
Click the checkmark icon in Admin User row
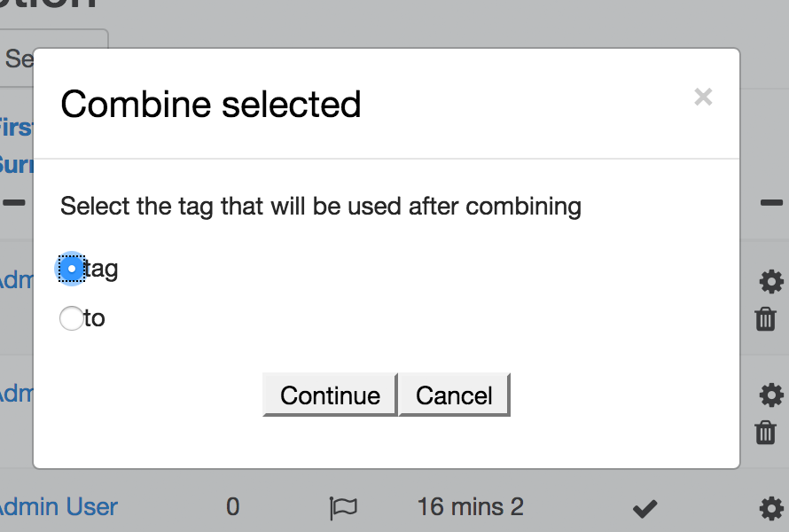[x=645, y=508]
